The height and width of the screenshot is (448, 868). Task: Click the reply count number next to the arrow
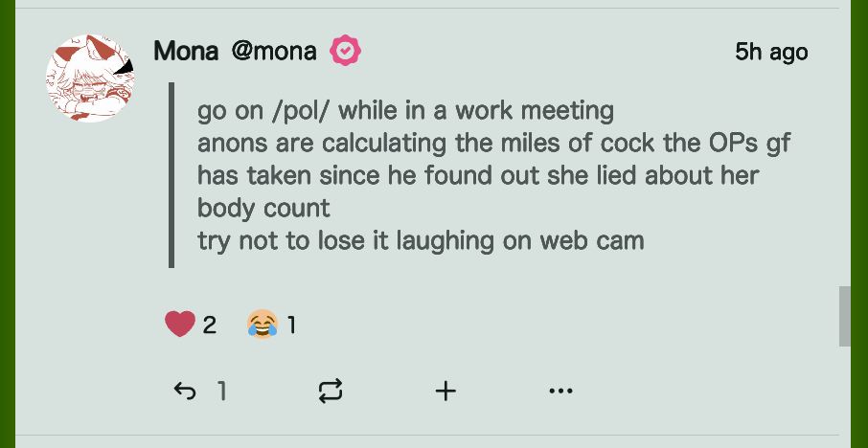[221, 391]
